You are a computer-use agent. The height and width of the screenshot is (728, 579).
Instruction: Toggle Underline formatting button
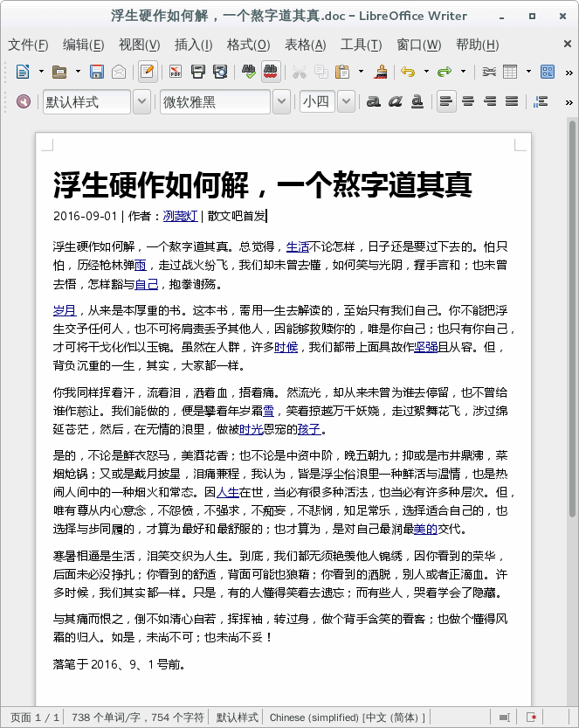click(417, 101)
